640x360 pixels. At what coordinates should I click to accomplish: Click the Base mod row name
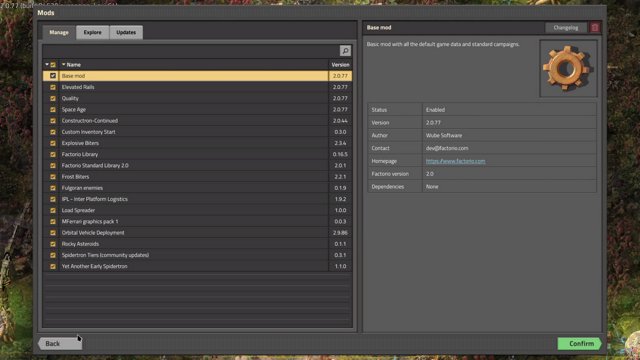73,76
